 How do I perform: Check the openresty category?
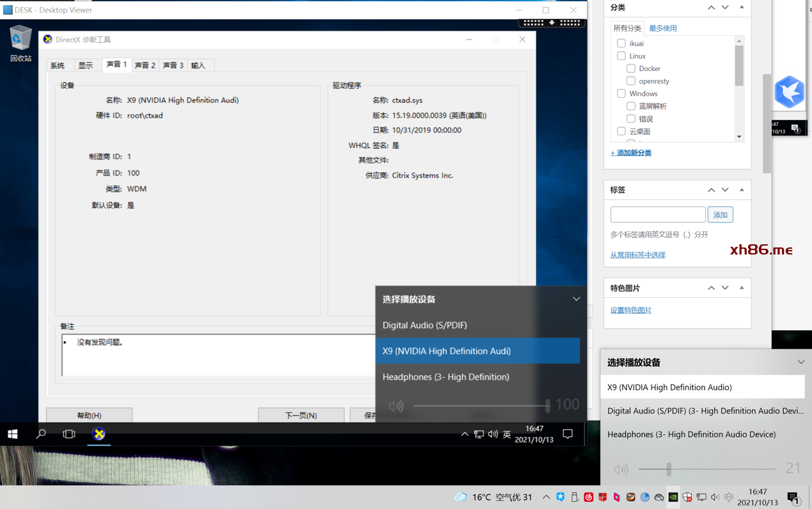[x=630, y=81]
